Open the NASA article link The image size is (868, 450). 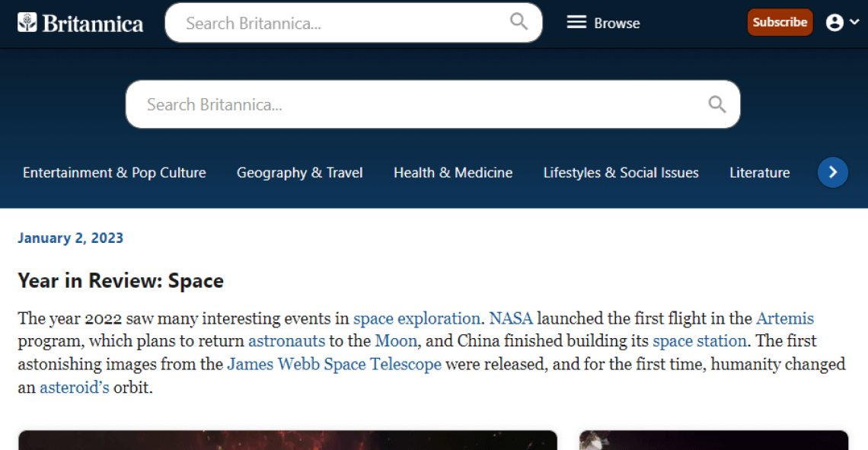tap(510, 318)
